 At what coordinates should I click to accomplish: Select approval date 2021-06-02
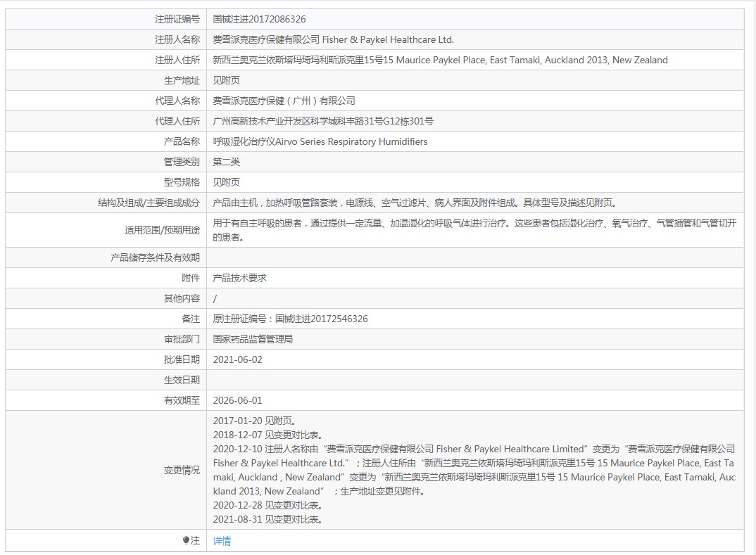[x=238, y=359]
